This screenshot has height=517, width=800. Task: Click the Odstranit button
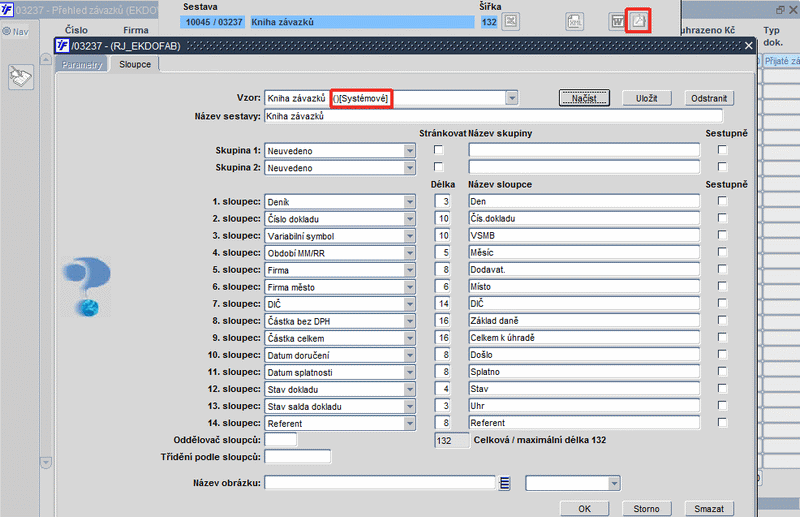709,98
